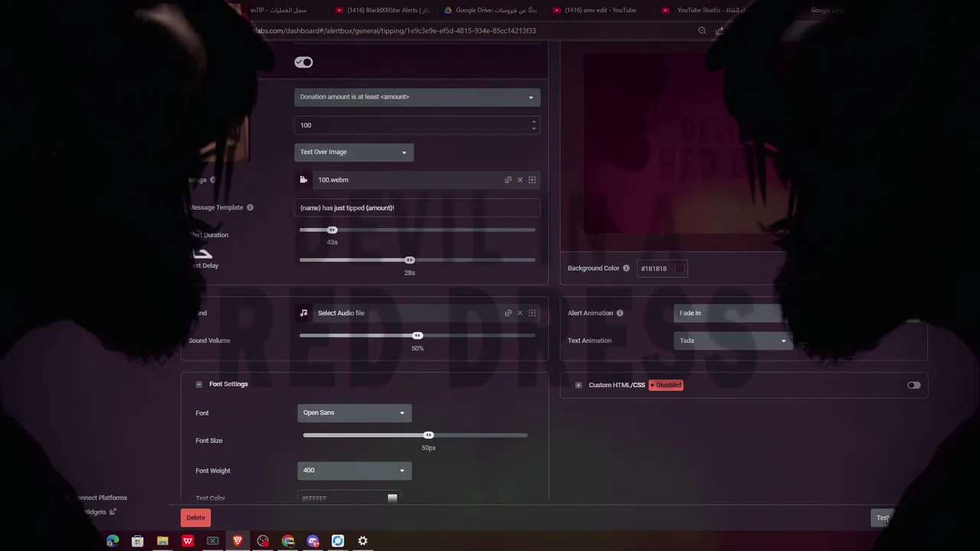Open the Font Weight 400 dropdown
Screen dimensions: 980x551
pyautogui.click(x=354, y=471)
